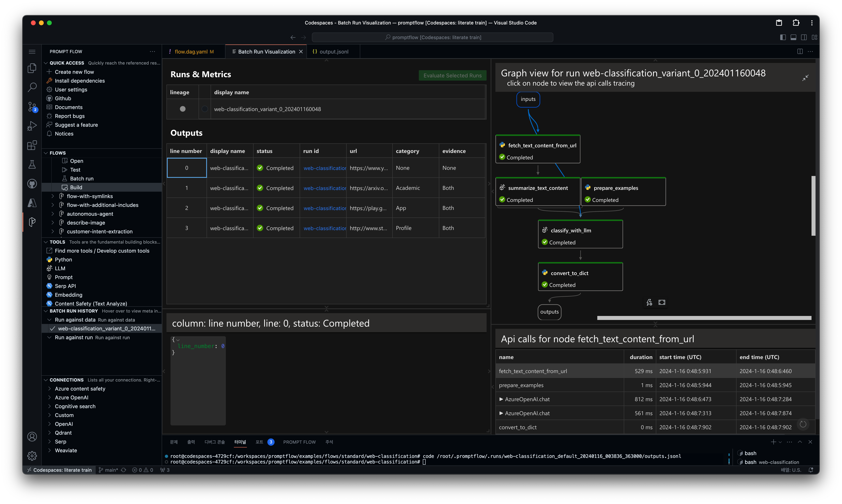Open the Testing beaker view
Image resolution: width=842 pixels, height=504 pixels.
[32, 165]
